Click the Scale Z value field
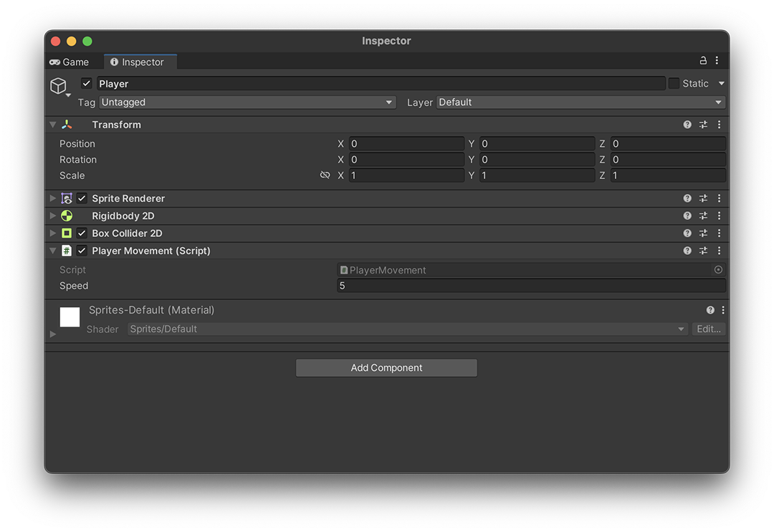The image size is (774, 532). (x=668, y=175)
